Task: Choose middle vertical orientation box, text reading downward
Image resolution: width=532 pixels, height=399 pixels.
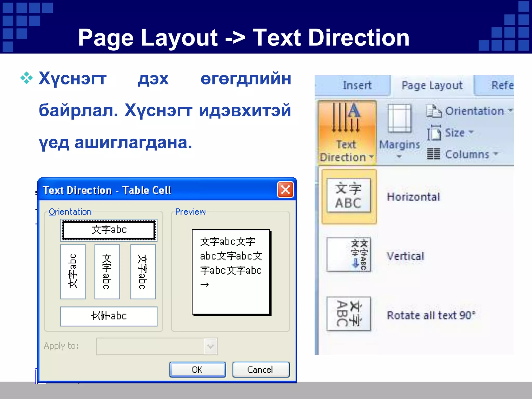Action: click(107, 272)
